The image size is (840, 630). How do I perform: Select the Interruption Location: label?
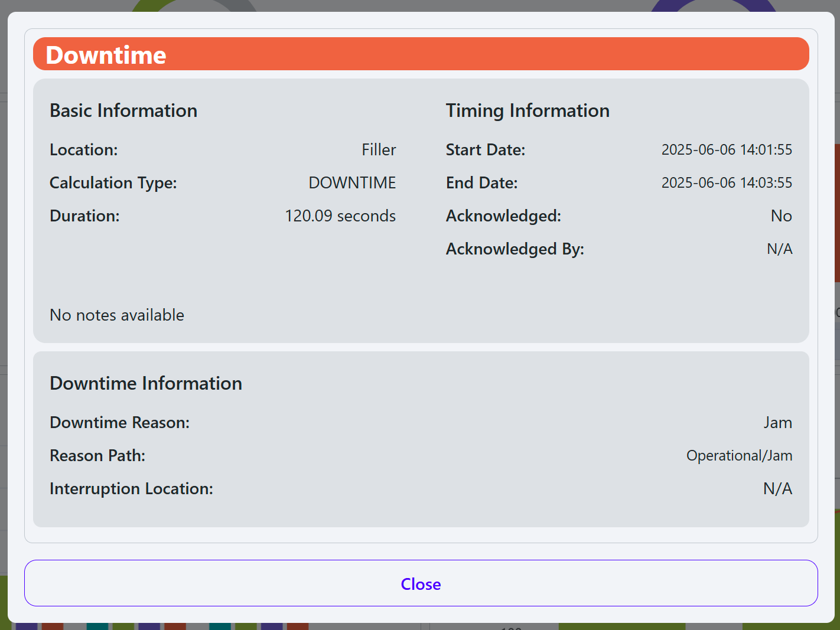(x=131, y=489)
